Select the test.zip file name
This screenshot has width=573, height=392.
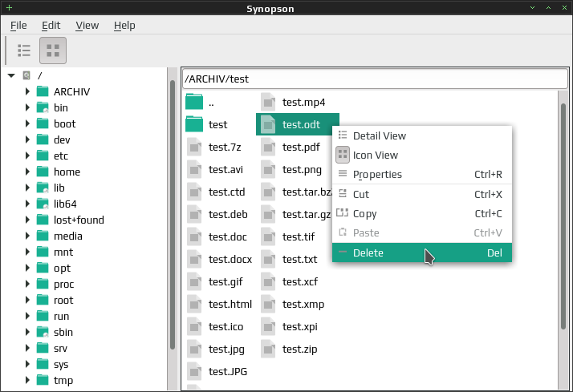299,350
